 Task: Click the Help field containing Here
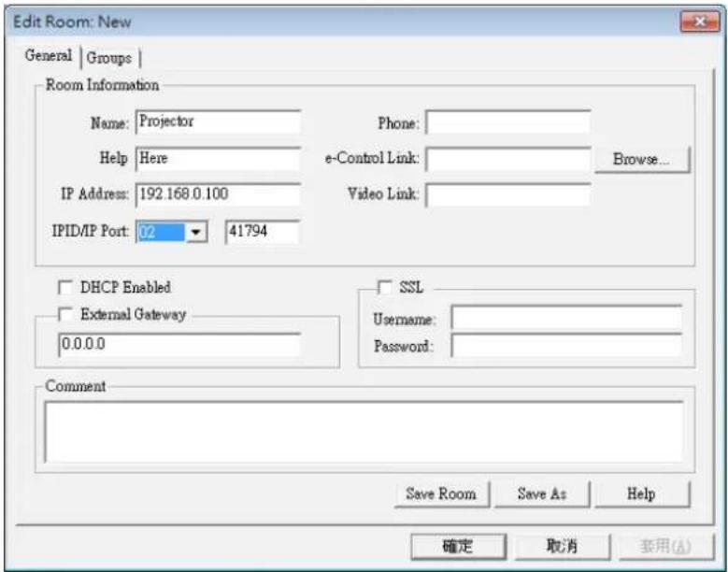point(219,159)
